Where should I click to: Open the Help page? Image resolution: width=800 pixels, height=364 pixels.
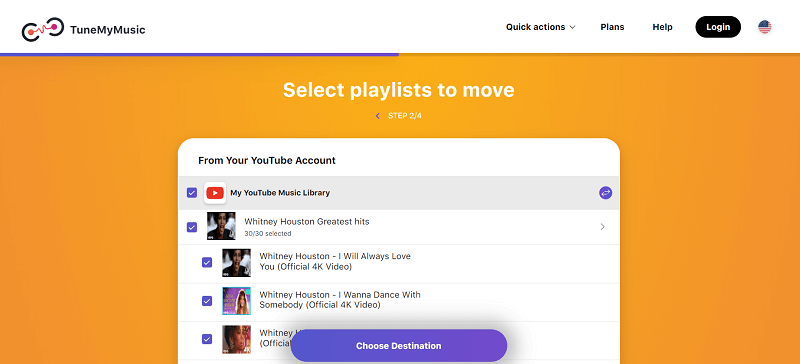662,27
